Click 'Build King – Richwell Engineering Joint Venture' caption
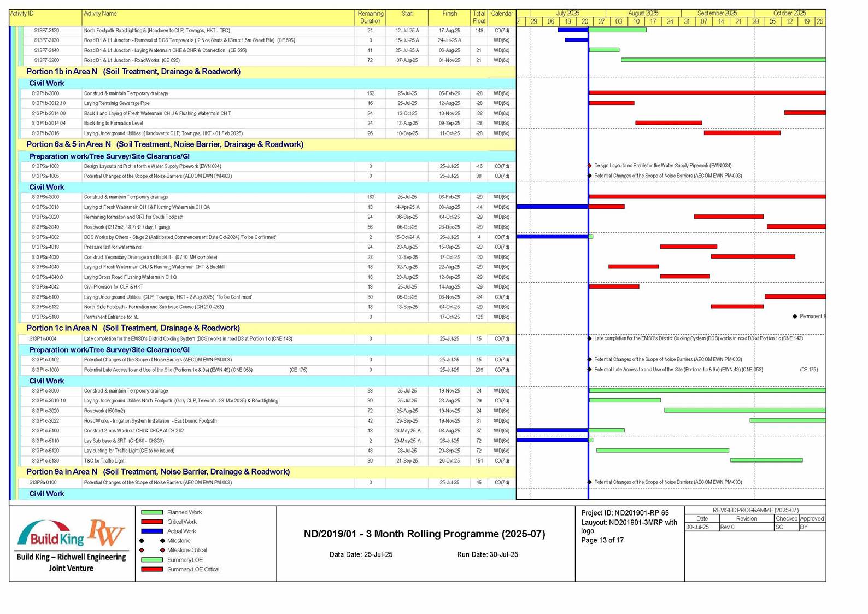 click(71, 563)
